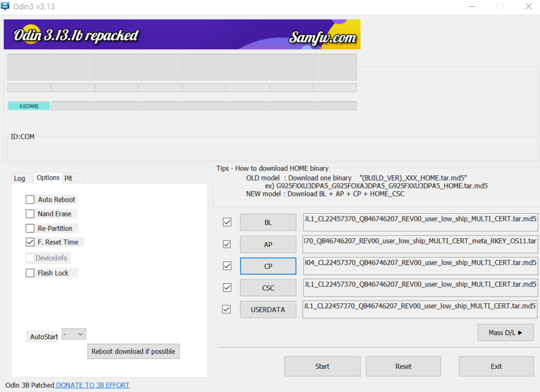Image resolution: width=540 pixels, height=392 pixels.
Task: Click the disabled DeviceInfo checkbox
Action: [x=30, y=258]
